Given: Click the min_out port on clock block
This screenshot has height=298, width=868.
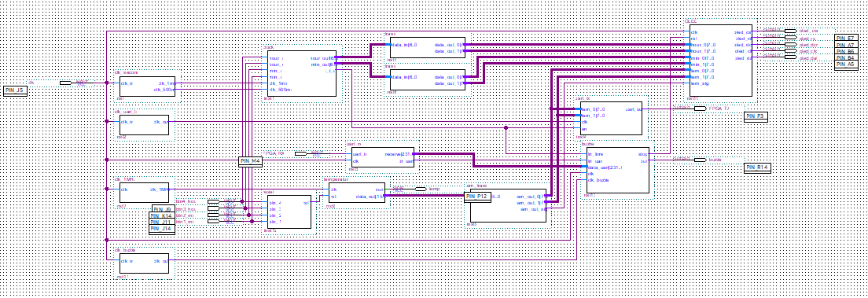Looking at the screenshot, I should tap(323, 64).
